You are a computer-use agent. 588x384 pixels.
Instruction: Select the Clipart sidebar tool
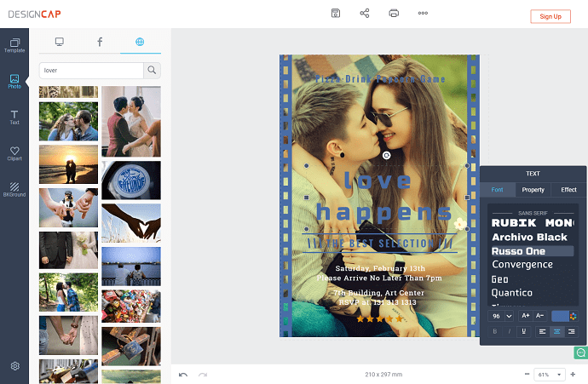pyautogui.click(x=14, y=153)
